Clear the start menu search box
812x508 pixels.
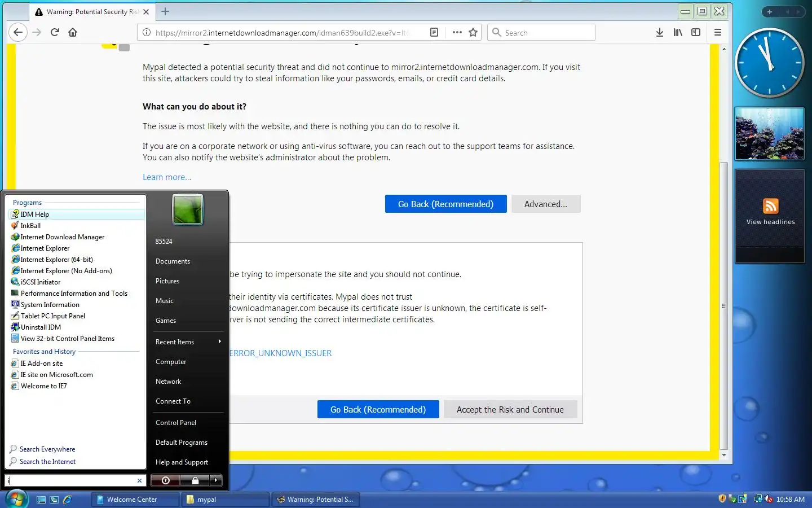(139, 480)
